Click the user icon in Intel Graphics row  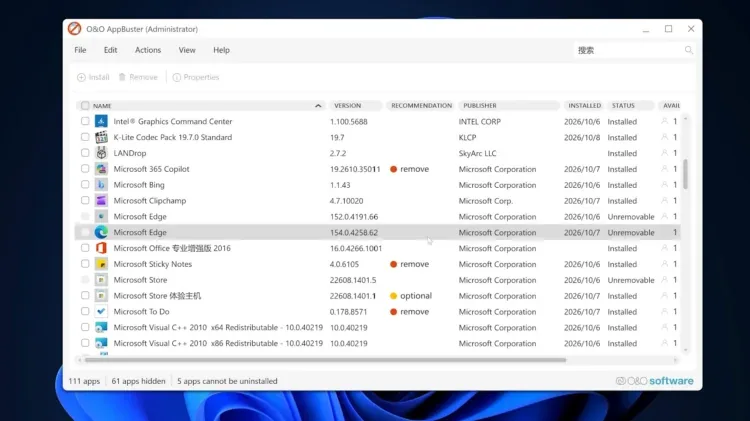664,122
